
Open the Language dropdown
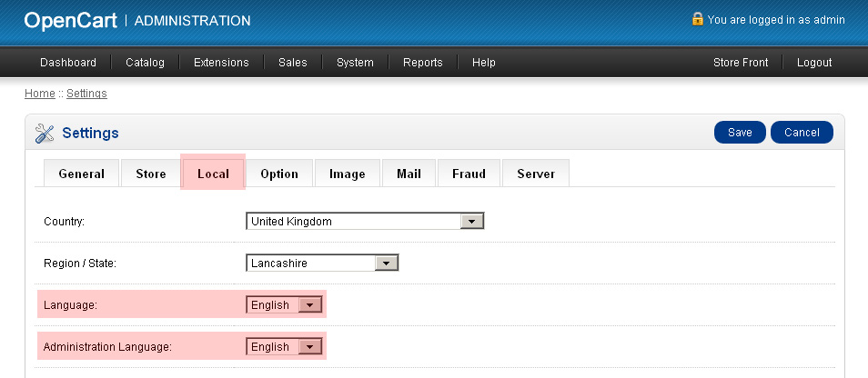point(285,305)
